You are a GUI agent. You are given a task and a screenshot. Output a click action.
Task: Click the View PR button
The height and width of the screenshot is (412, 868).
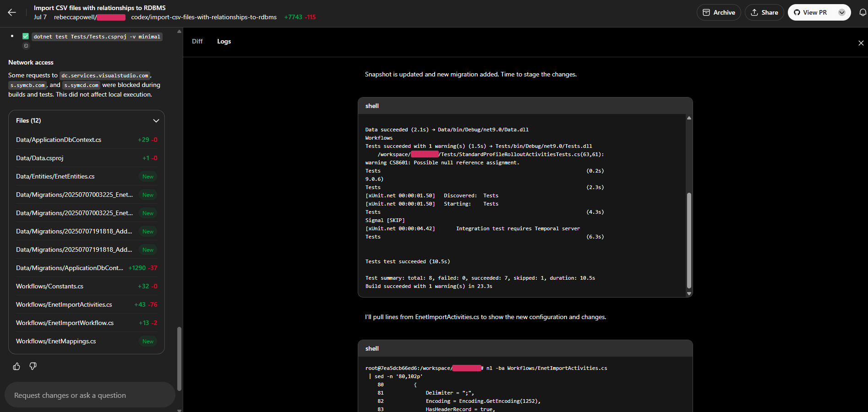815,12
